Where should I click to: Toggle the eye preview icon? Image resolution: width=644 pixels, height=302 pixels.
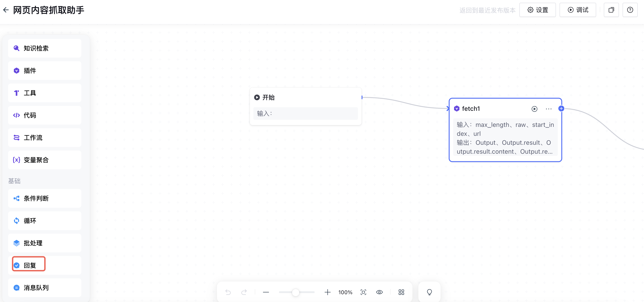coord(379,292)
